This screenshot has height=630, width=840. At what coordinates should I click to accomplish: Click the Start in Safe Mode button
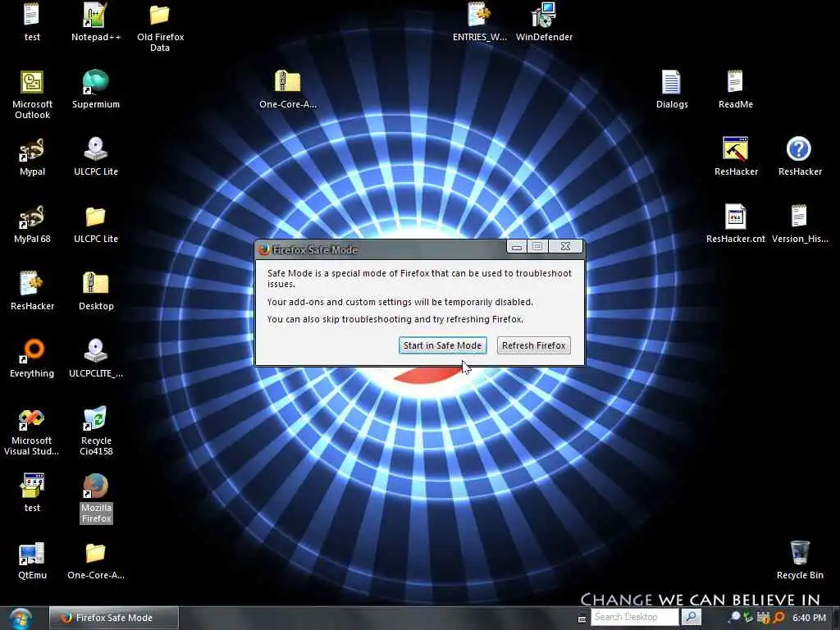pyautogui.click(x=442, y=345)
